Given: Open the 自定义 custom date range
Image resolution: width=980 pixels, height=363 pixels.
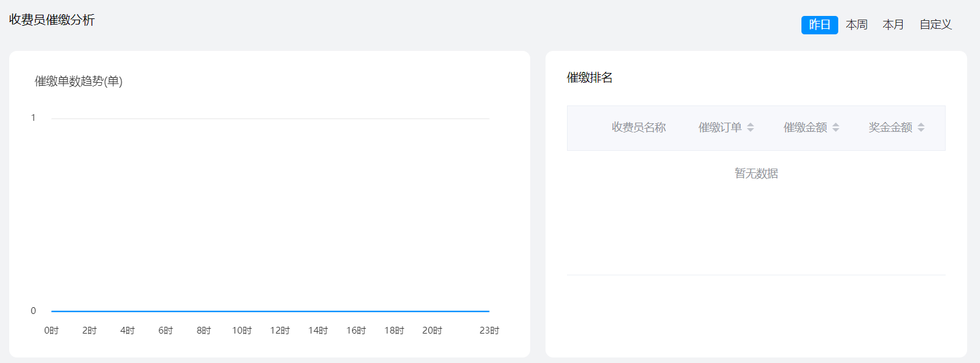Looking at the screenshot, I should click(935, 25).
